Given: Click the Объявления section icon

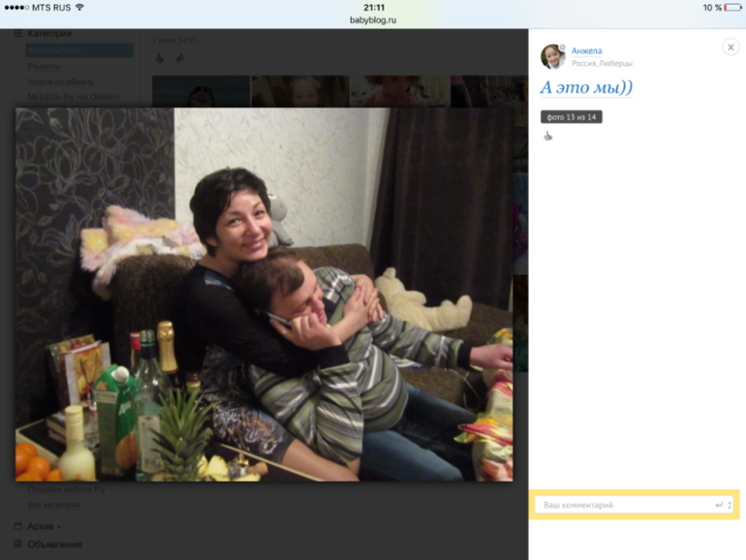Looking at the screenshot, I should 17,544.
